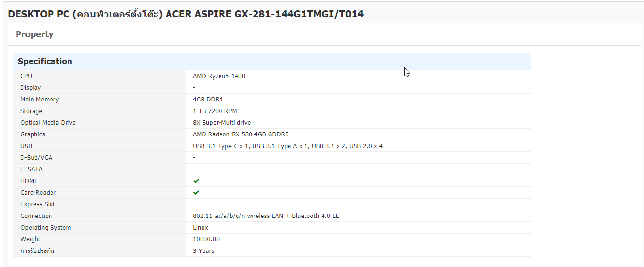
Task: Click the Optical Media Drive label
Action: pos(48,123)
